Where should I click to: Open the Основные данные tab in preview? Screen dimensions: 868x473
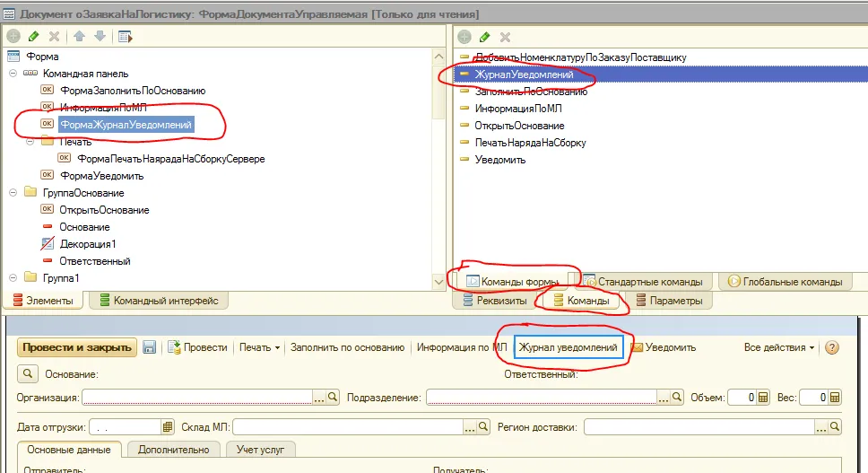click(69, 450)
